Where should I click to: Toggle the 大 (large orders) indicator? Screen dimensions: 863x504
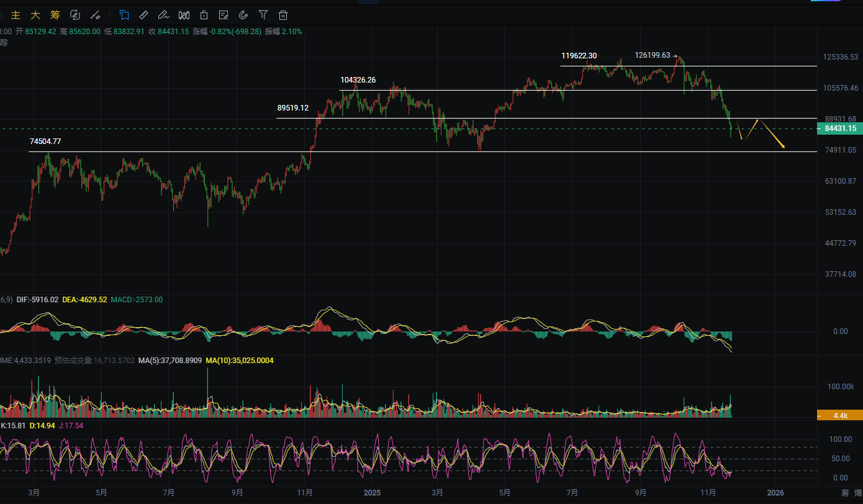pyautogui.click(x=35, y=15)
